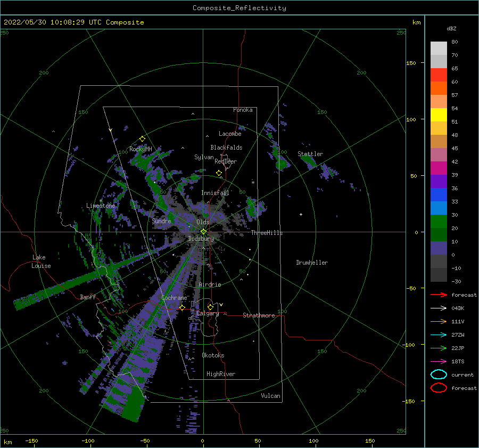The width and height of the screenshot is (479, 448).
Task: Click the Okotoks label
Action: tap(213, 355)
